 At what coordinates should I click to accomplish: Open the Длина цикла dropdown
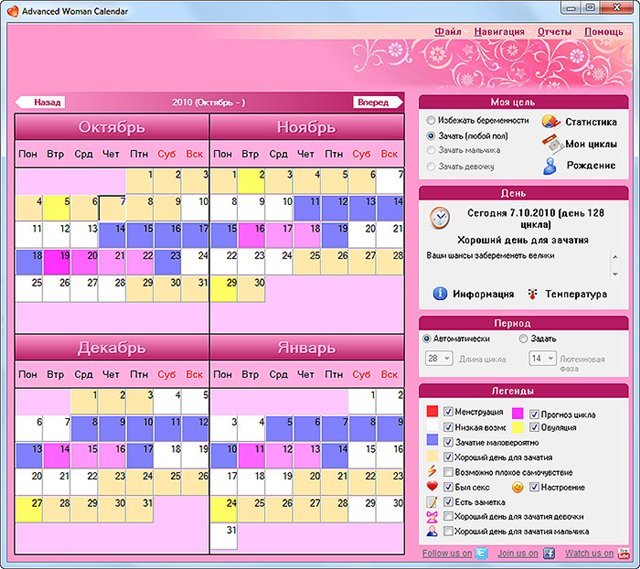click(439, 358)
